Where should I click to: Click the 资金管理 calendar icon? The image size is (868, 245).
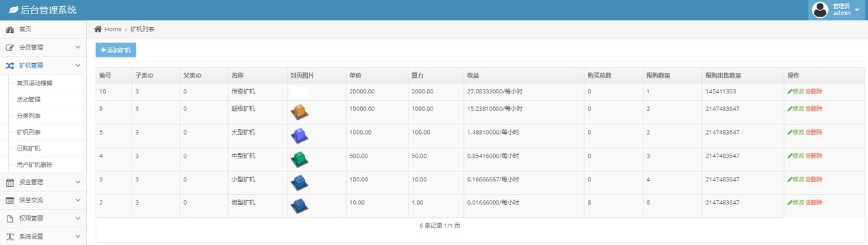tap(10, 182)
